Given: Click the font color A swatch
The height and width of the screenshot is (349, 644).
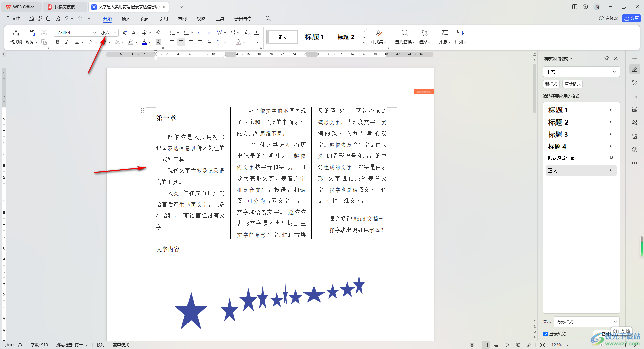Looking at the screenshot, I should pos(144,42).
